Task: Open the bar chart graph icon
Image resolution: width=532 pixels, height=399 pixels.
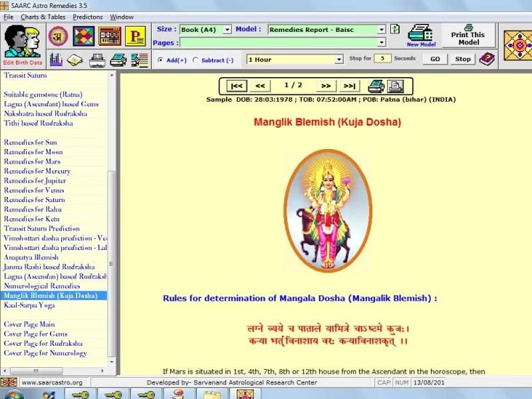Action: (x=56, y=60)
